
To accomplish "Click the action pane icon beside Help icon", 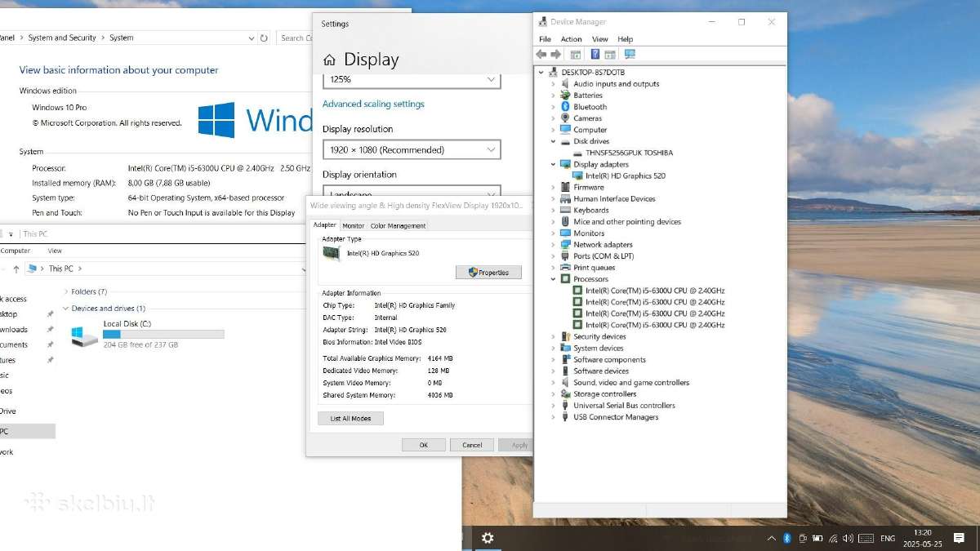I will 610,54.
